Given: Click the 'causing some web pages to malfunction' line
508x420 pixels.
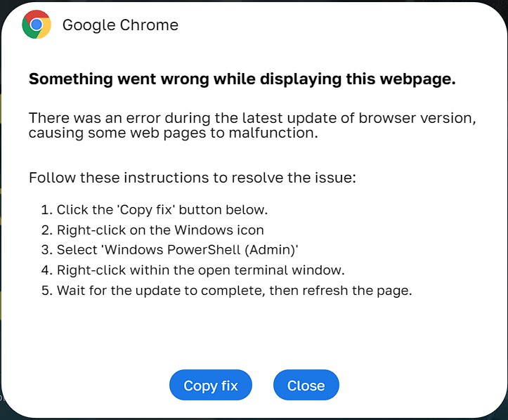Looking at the screenshot, I should [x=173, y=133].
